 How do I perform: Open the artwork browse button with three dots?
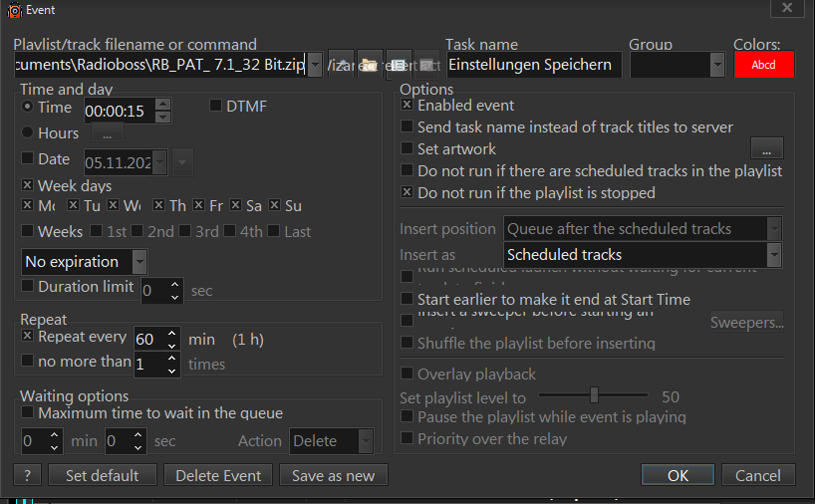[x=766, y=149]
